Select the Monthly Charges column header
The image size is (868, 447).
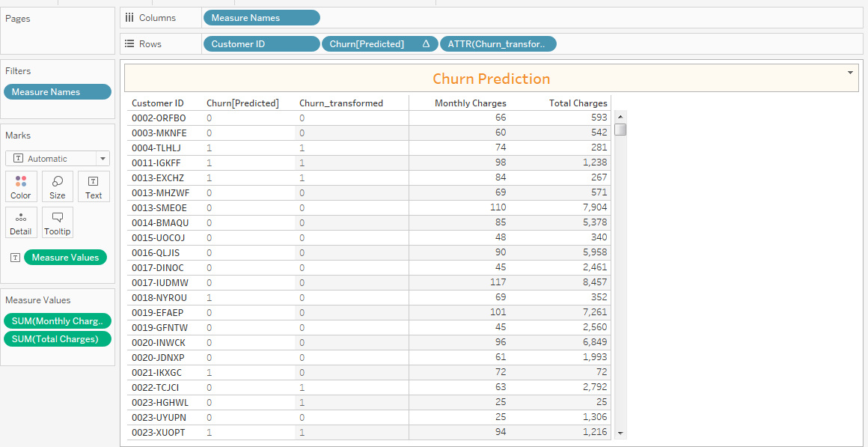click(x=470, y=103)
